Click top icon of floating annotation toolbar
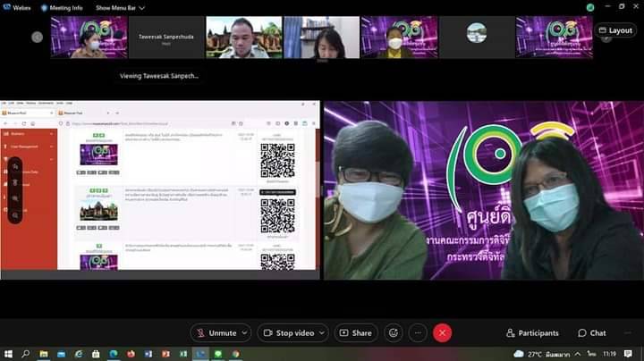This screenshot has height=361, width=644. [x=15, y=166]
